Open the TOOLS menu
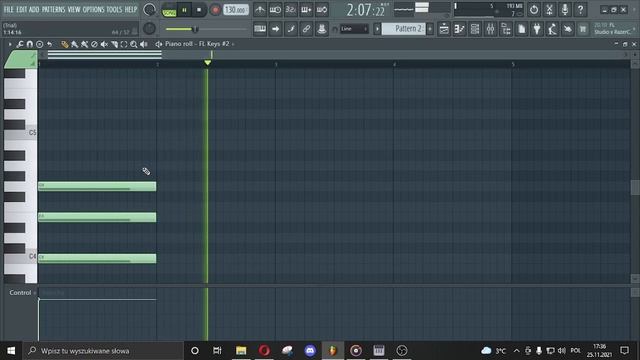Viewport: 640px width, 360px height. click(114, 9)
